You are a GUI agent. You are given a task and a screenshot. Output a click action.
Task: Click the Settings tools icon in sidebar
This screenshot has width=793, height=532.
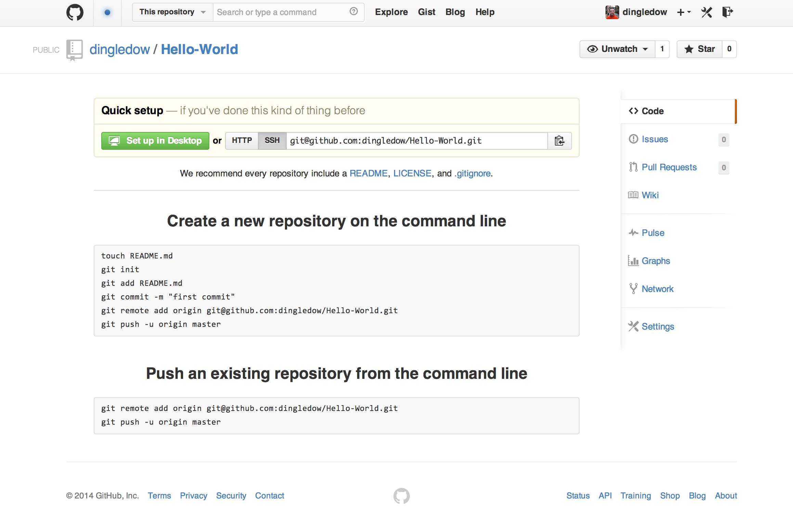pyautogui.click(x=633, y=327)
